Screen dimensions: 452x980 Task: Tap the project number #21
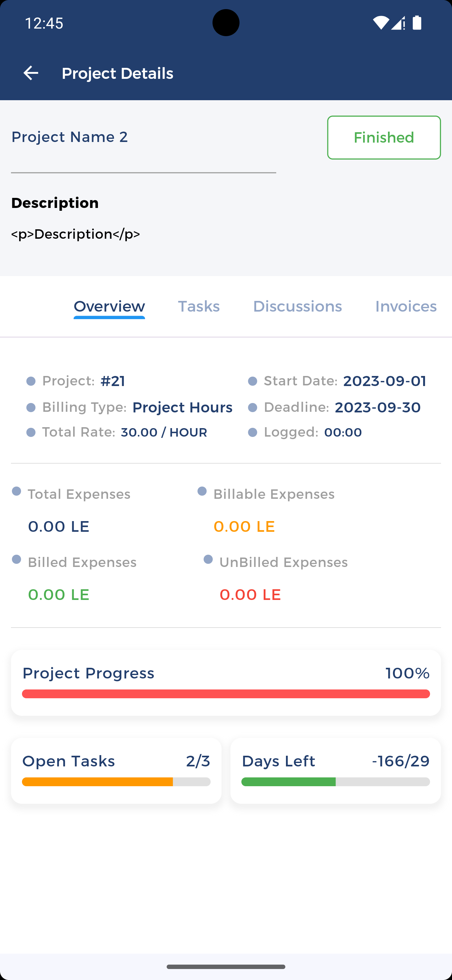point(112,381)
